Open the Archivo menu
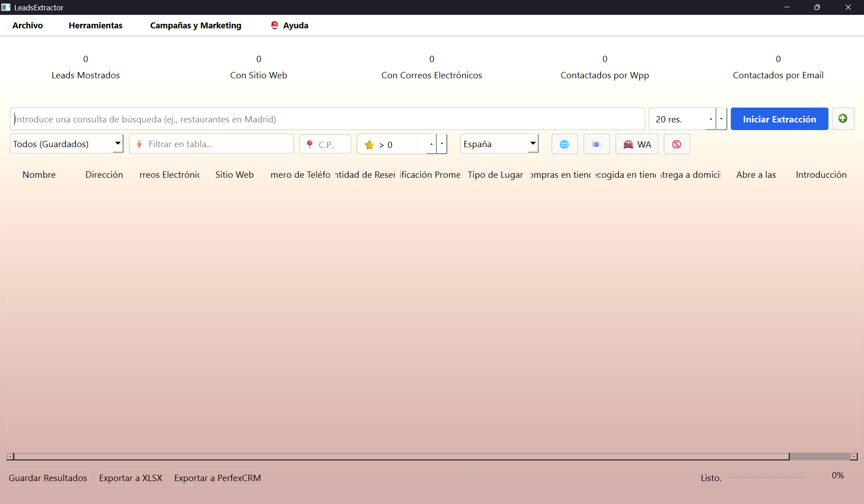The image size is (864, 504). (27, 26)
